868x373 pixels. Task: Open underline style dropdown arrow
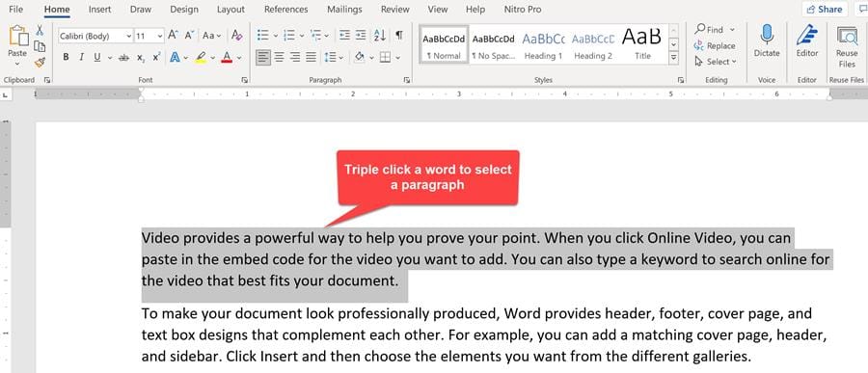pyautogui.click(x=110, y=58)
